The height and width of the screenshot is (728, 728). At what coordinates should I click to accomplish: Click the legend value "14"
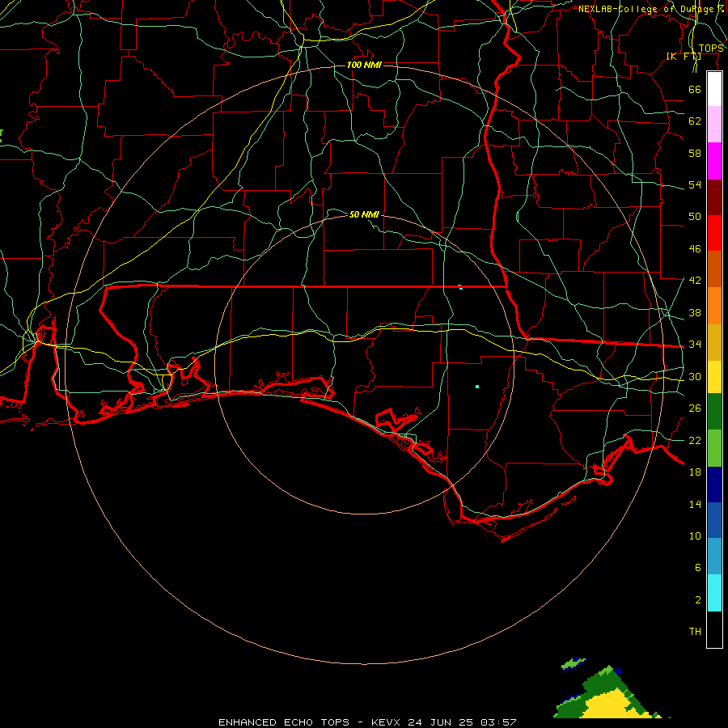click(x=695, y=504)
